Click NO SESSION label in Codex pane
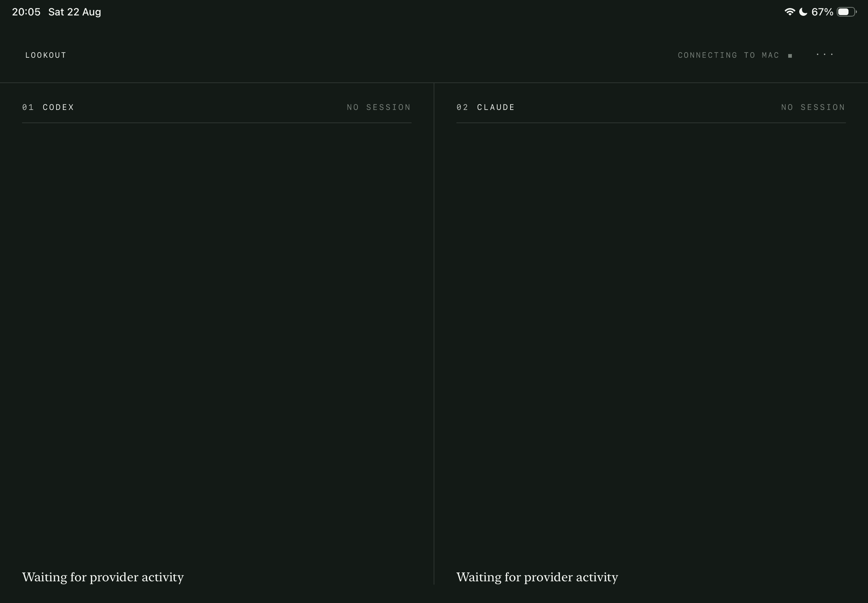This screenshot has width=868, height=603. [x=378, y=107]
